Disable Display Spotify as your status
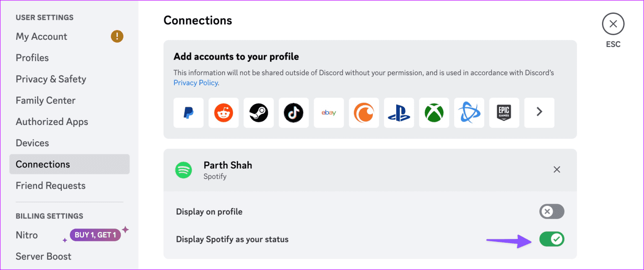The height and width of the screenshot is (270, 644). coord(551,239)
